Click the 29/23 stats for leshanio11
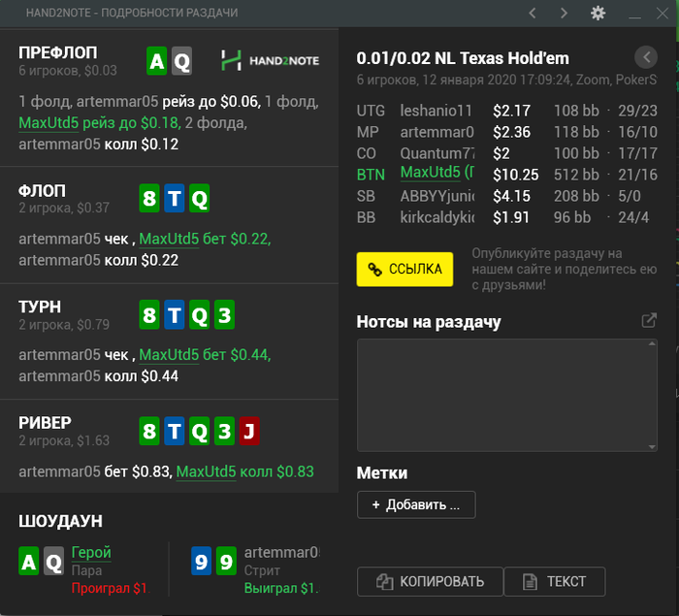Viewport: 679px width, 616px height. [x=638, y=111]
